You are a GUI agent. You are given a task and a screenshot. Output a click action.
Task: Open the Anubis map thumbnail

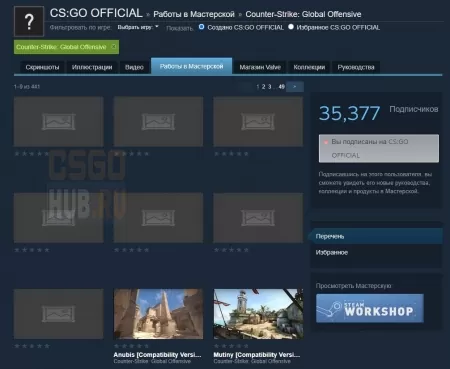(158, 314)
